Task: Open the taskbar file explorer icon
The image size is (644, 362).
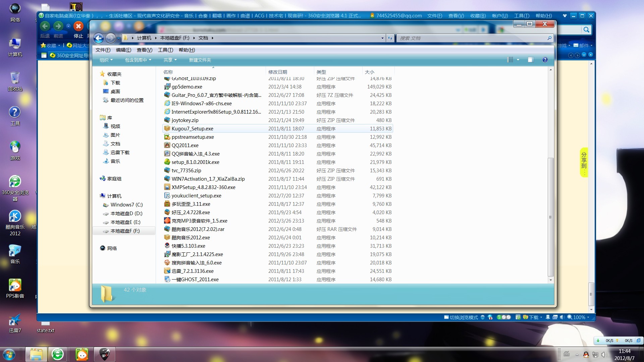Action: pos(36,354)
